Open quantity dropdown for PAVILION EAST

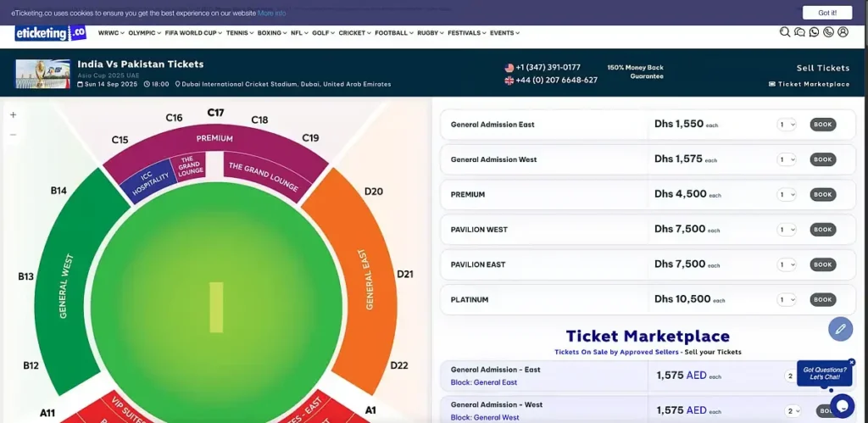pos(786,264)
